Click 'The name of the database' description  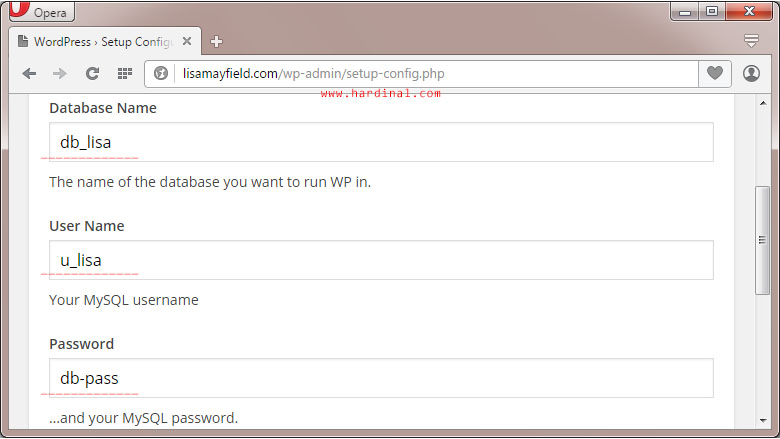tap(210, 182)
